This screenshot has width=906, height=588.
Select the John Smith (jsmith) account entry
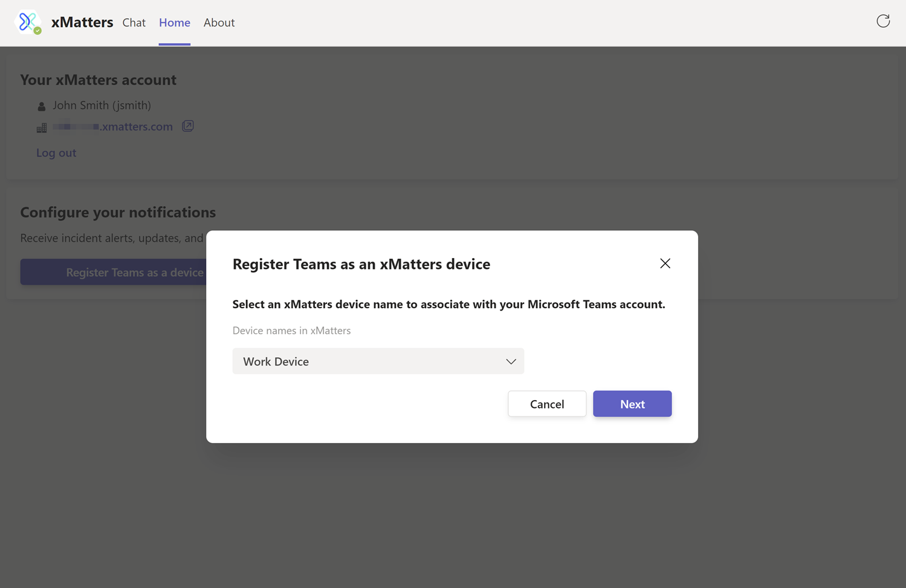pyautogui.click(x=102, y=105)
